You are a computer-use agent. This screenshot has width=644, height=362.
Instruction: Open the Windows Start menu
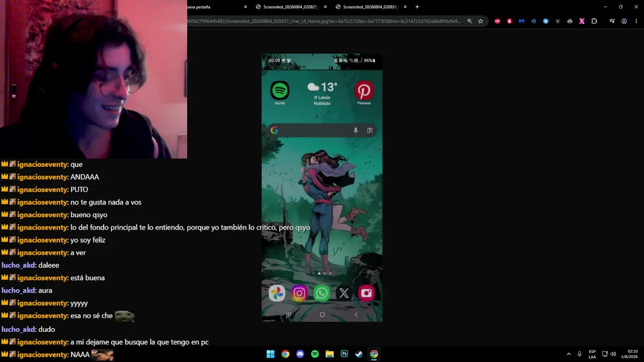pos(270,354)
